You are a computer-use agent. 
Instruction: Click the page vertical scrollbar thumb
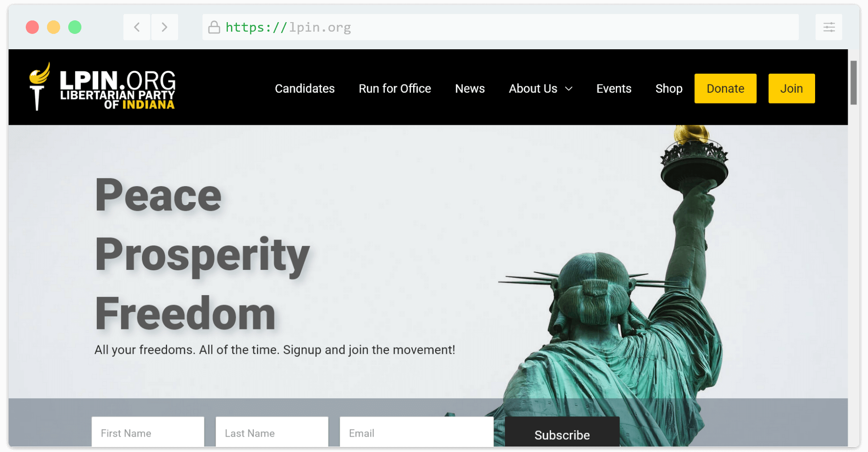(x=854, y=83)
